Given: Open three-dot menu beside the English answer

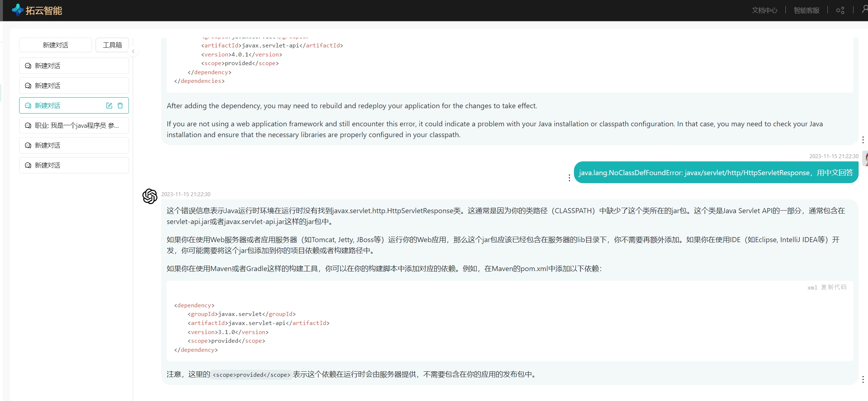Looking at the screenshot, I should (863, 140).
